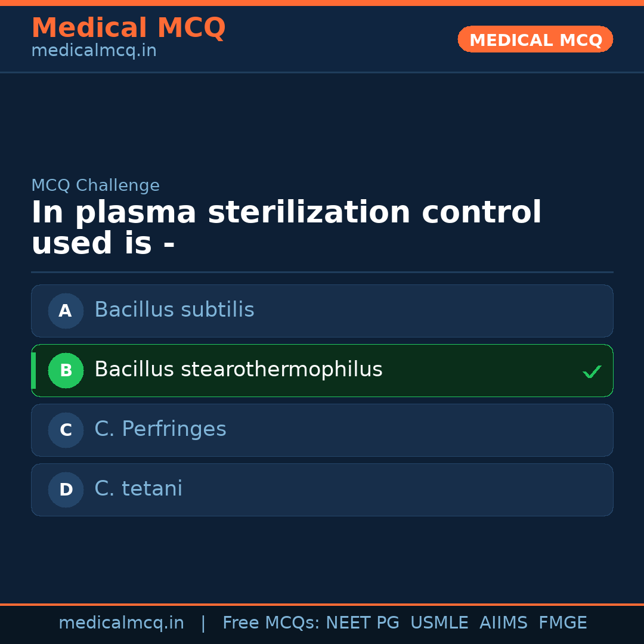Click the green checkmark on option B
This screenshot has width=644, height=644.
coord(592,371)
